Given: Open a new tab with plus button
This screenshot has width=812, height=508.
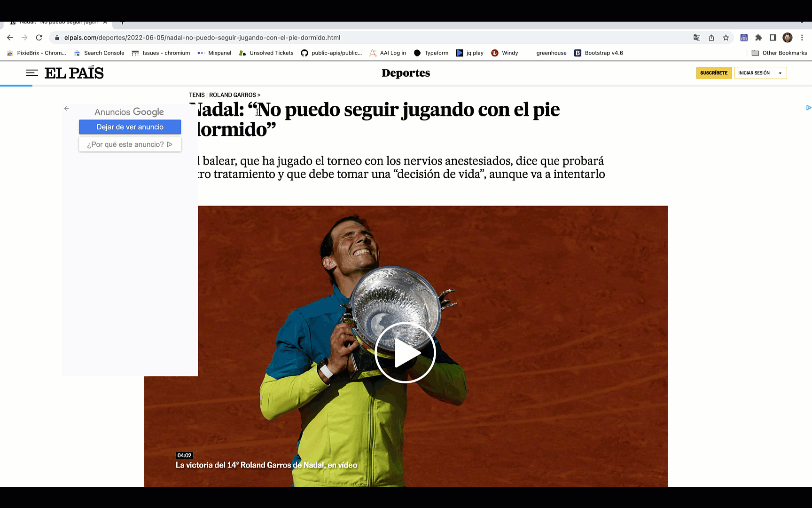Looking at the screenshot, I should pos(122,22).
